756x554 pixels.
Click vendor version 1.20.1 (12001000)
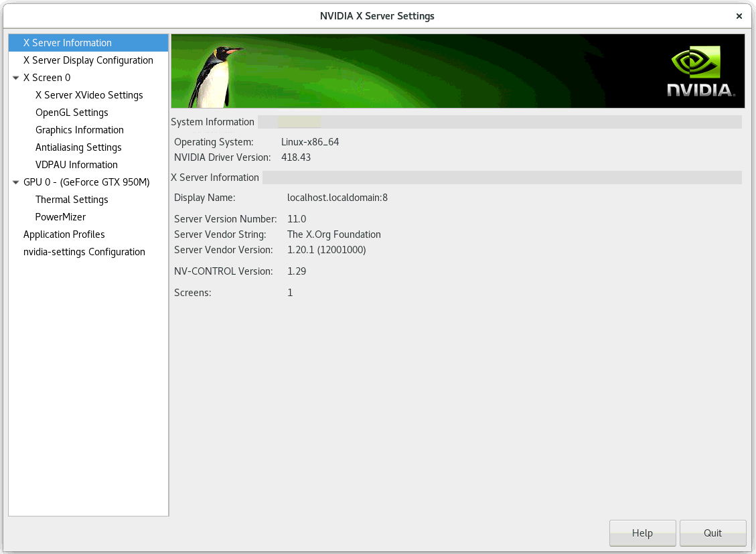(x=326, y=250)
